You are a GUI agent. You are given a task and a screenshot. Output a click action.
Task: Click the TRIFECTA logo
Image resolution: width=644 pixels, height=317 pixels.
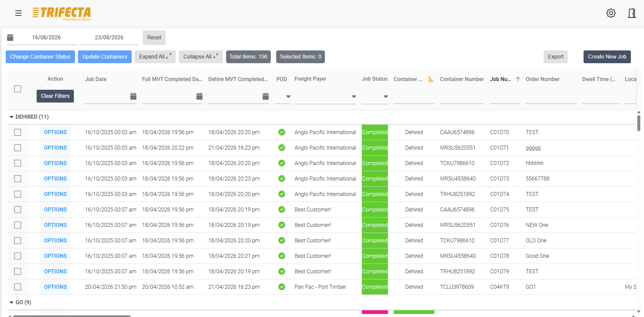[61, 13]
